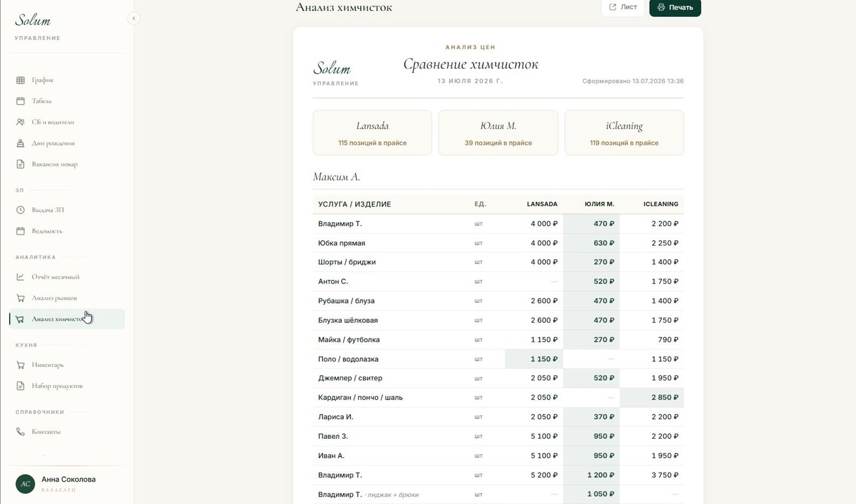This screenshot has width=856, height=504.
Task: Click the Набор продуктов document icon
Action: [20, 386]
